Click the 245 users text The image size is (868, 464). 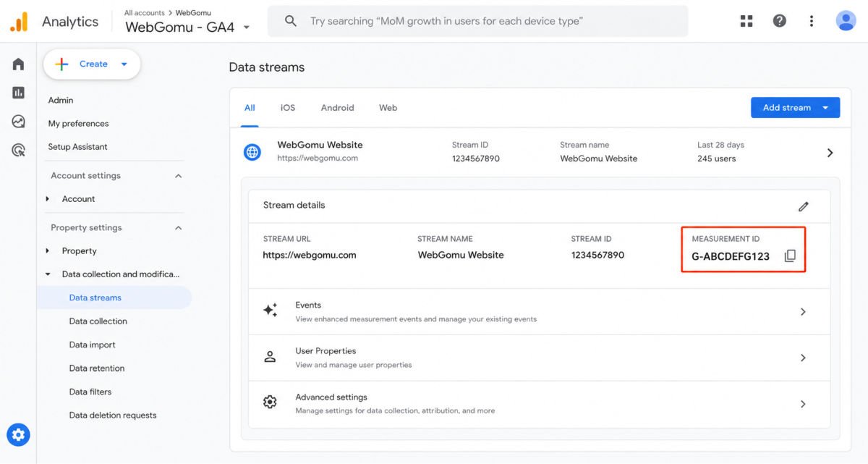click(x=716, y=159)
